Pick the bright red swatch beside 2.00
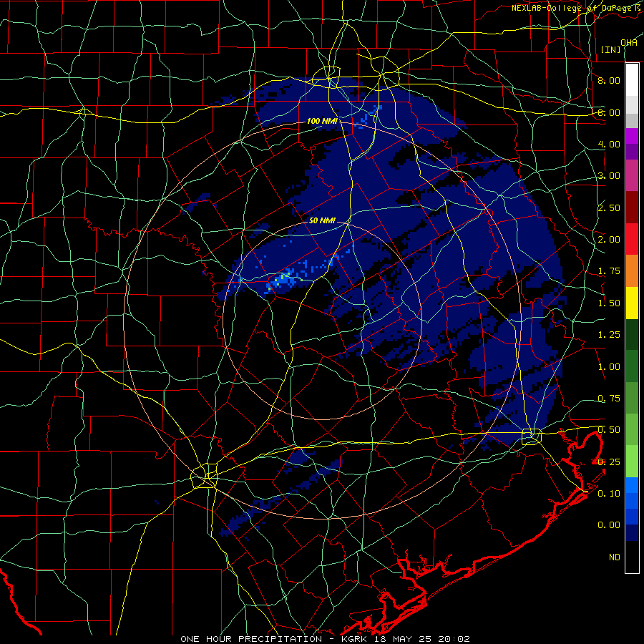This screenshot has width=644, height=644. coord(632,240)
